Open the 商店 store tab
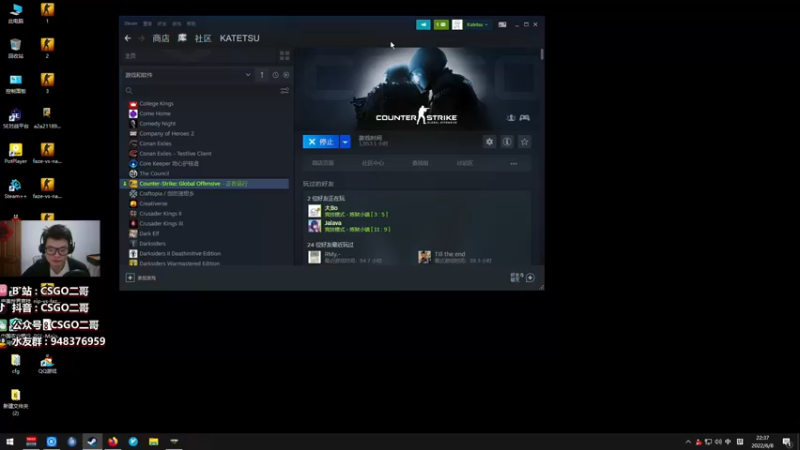This screenshot has width=800, height=450. tap(161, 38)
